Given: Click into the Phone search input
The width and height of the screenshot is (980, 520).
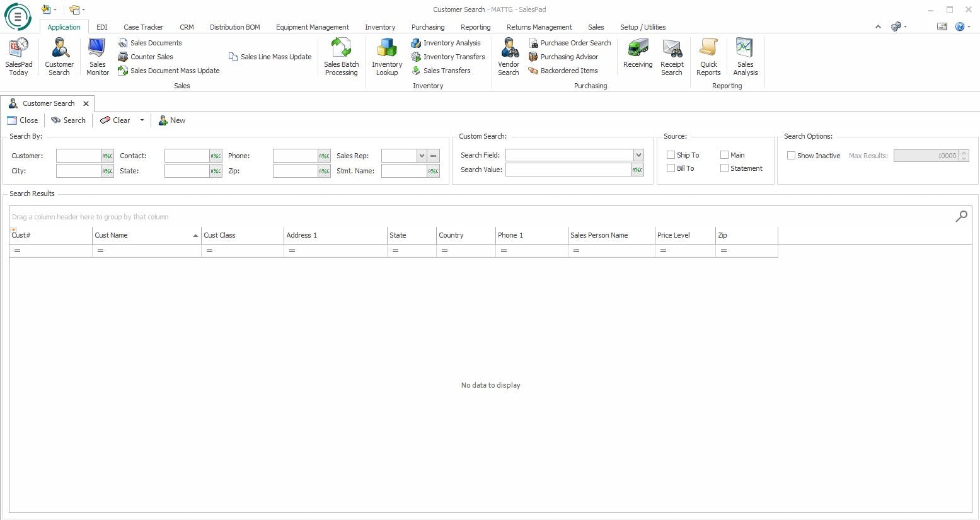Looking at the screenshot, I should [x=296, y=156].
